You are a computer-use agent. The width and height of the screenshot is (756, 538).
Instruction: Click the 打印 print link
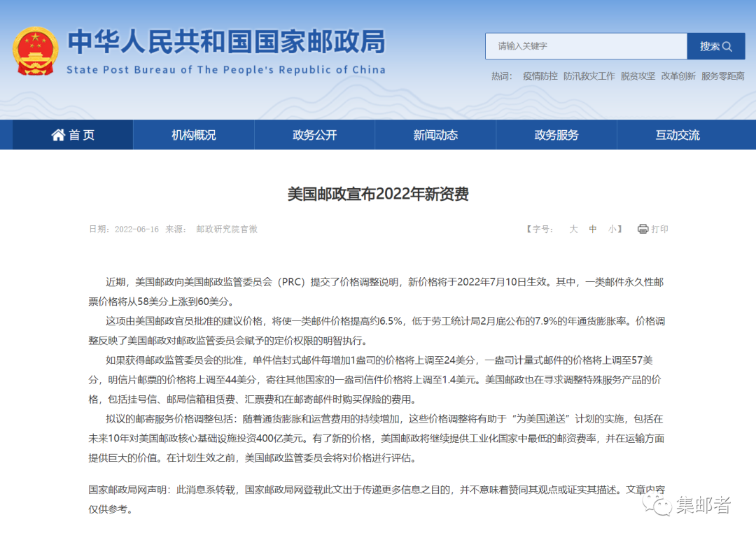point(659,229)
